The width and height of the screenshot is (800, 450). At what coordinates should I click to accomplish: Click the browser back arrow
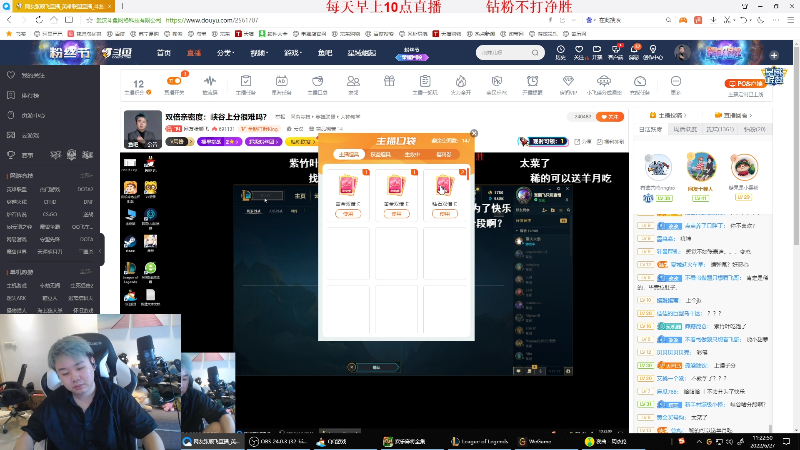pos(9,20)
